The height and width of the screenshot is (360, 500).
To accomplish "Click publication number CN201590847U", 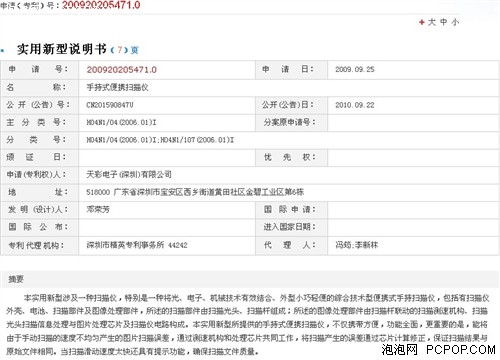I will (110, 105).
